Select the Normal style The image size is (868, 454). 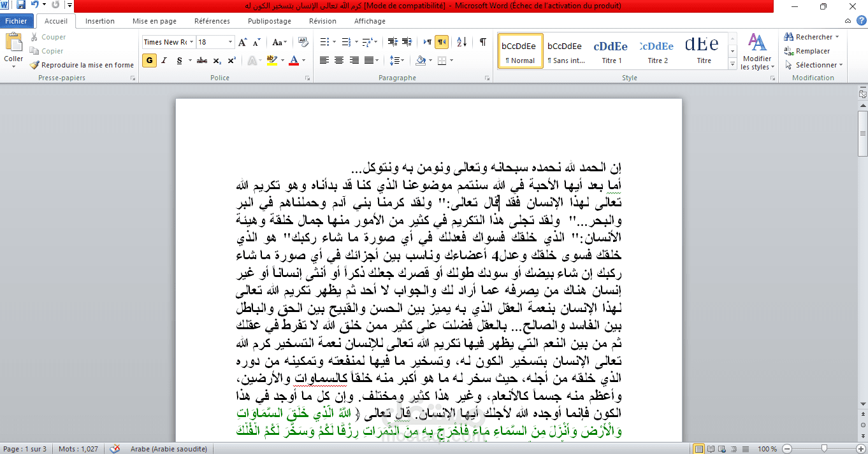(x=520, y=50)
